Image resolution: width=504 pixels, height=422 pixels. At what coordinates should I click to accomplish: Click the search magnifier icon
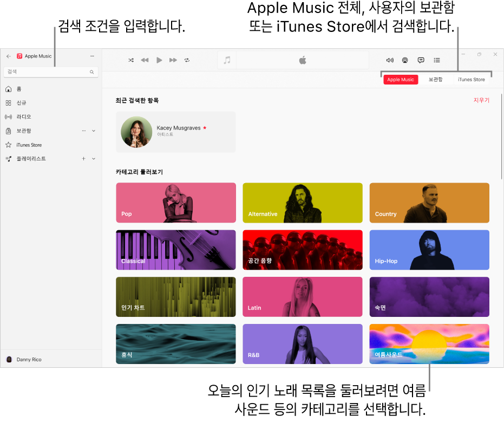click(x=92, y=72)
